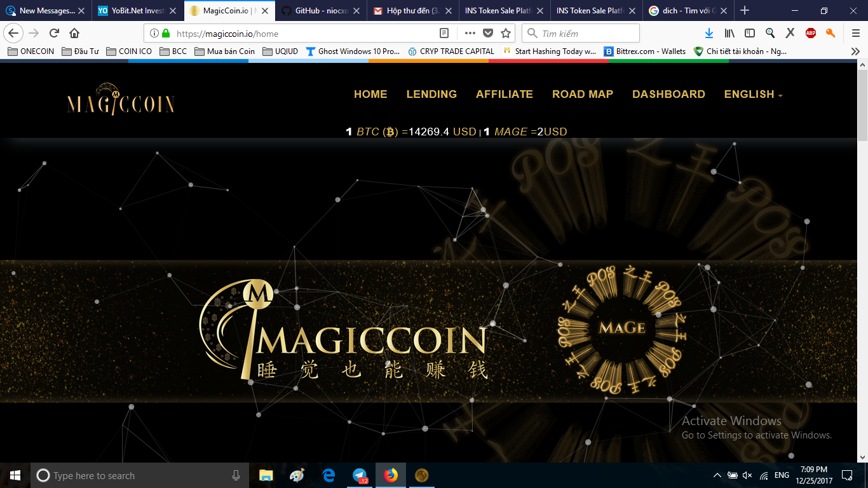Open the LENDING page
The width and height of the screenshot is (868, 488).
(x=431, y=94)
